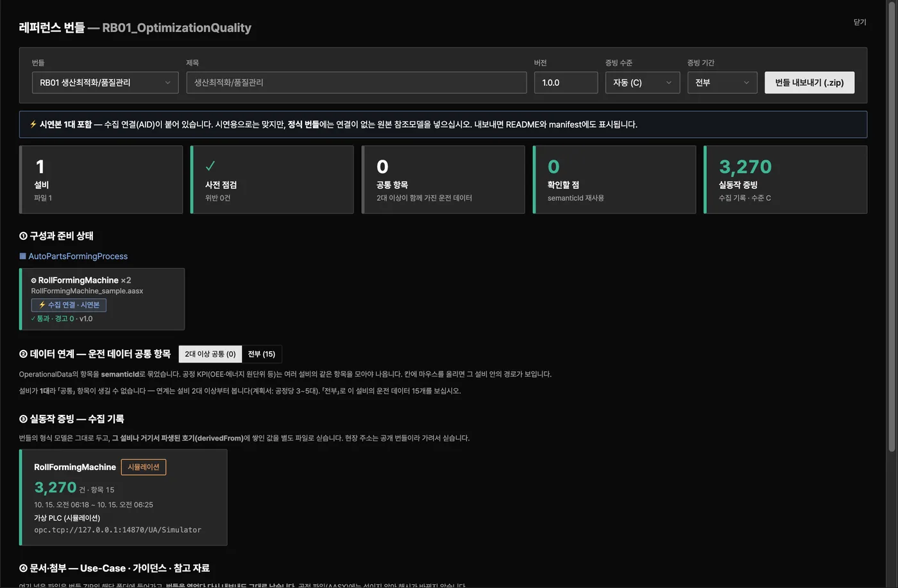Click the 수집 연결 · 시연본 badge
898x588 pixels.
click(x=69, y=305)
